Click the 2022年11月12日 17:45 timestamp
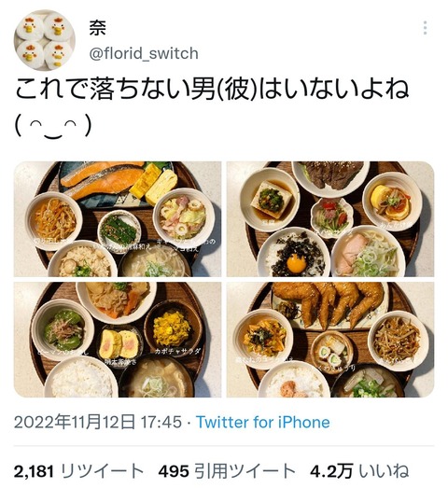The image size is (448, 488). point(98,423)
